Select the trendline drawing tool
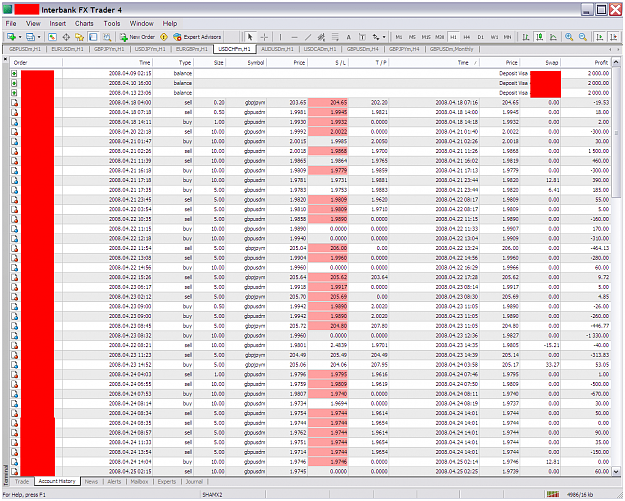This screenshot has height=501, width=625. pos(308,37)
